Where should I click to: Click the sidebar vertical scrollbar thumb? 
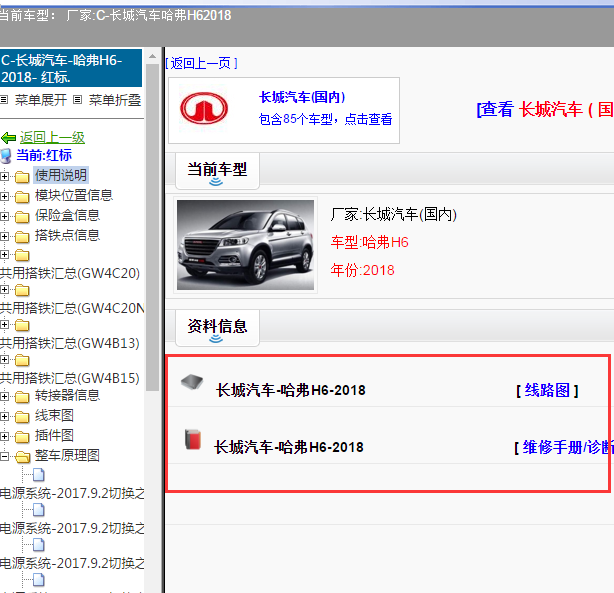point(152,227)
